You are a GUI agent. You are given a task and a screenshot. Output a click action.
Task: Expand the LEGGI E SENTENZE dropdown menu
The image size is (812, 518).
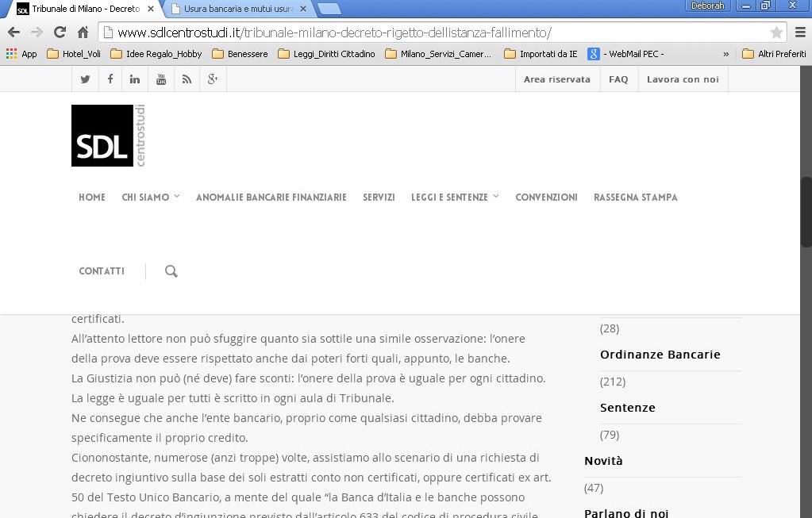pos(455,198)
